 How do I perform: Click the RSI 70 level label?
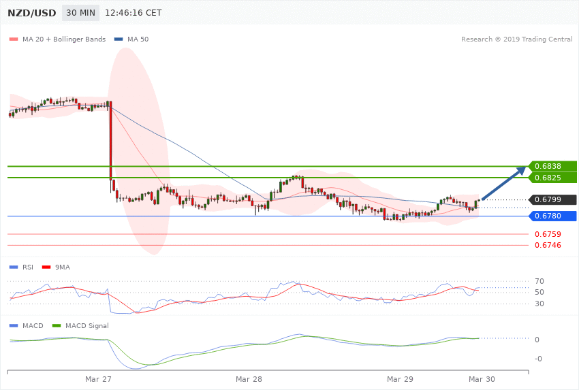coord(539,281)
